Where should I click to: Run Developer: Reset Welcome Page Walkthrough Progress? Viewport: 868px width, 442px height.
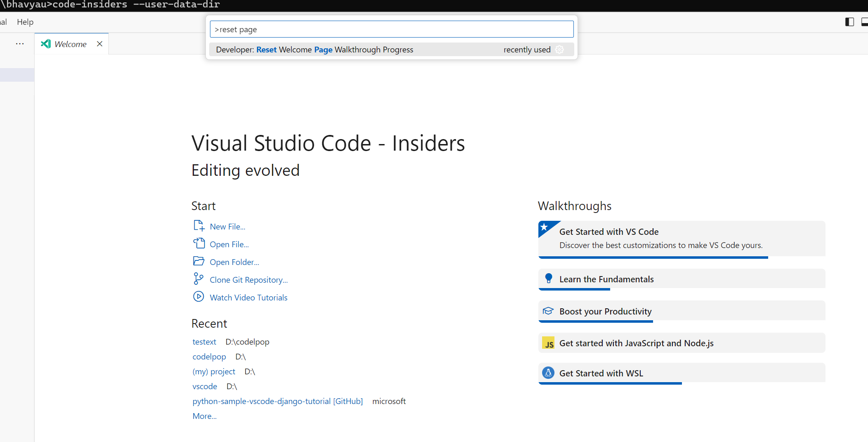coord(315,49)
